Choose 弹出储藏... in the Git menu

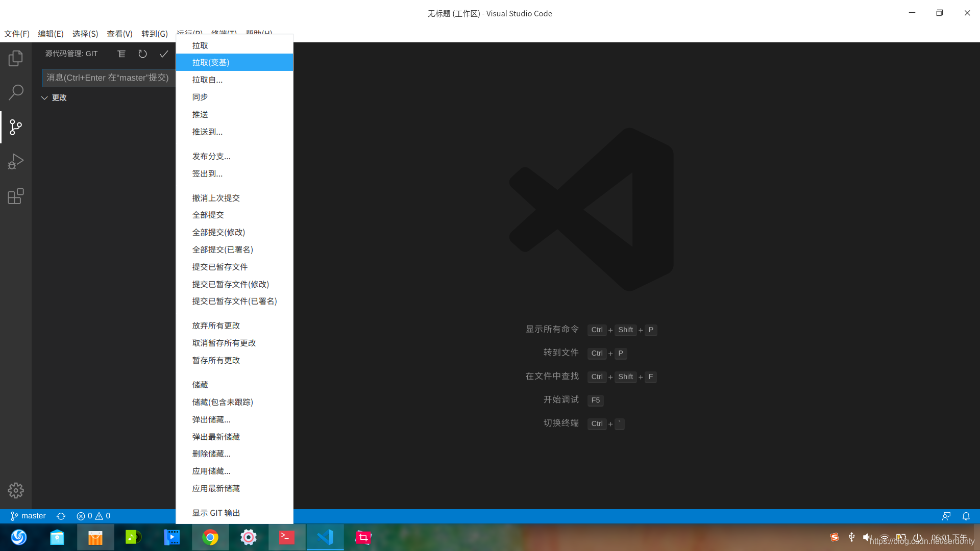pos(234,419)
